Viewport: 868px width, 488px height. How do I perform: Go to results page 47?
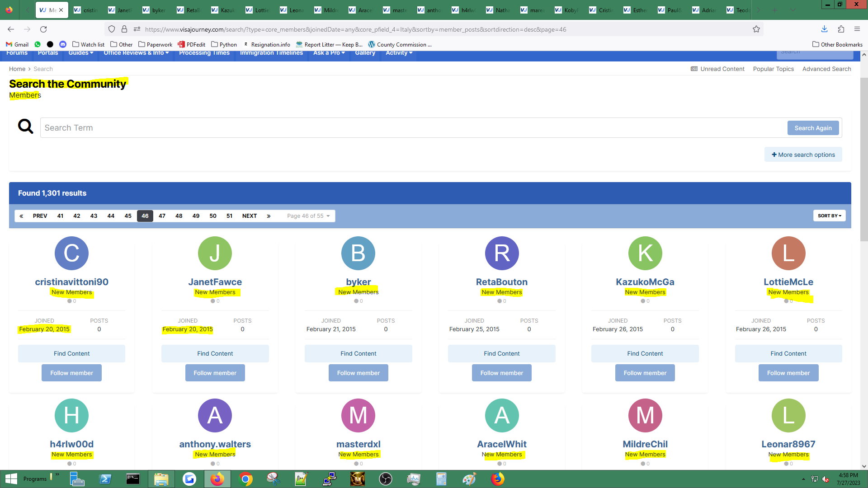[162, 216]
